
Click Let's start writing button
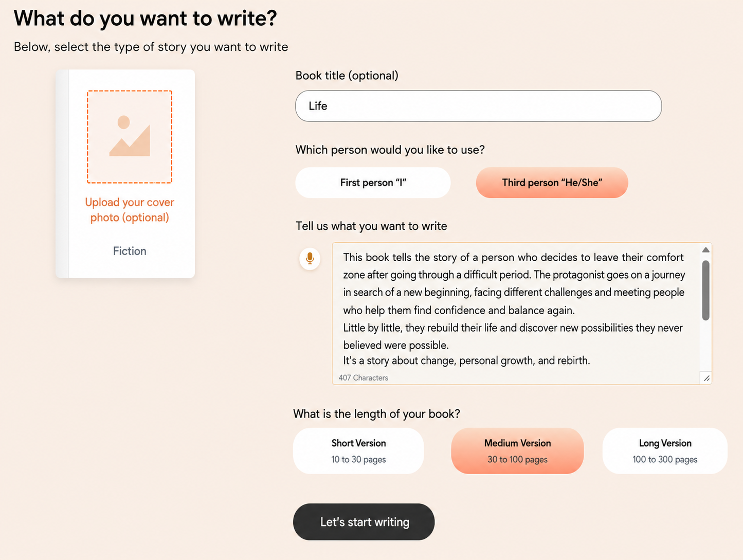[x=364, y=522]
